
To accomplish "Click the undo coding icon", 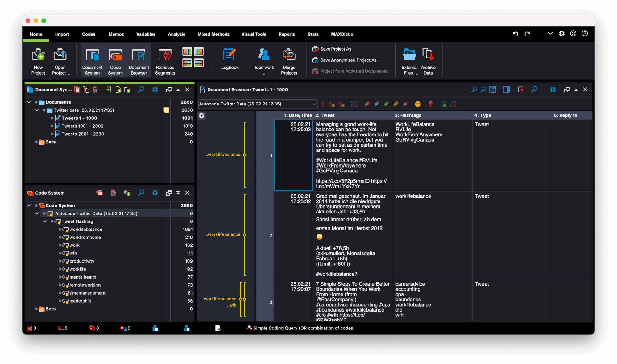I will pos(430,104).
